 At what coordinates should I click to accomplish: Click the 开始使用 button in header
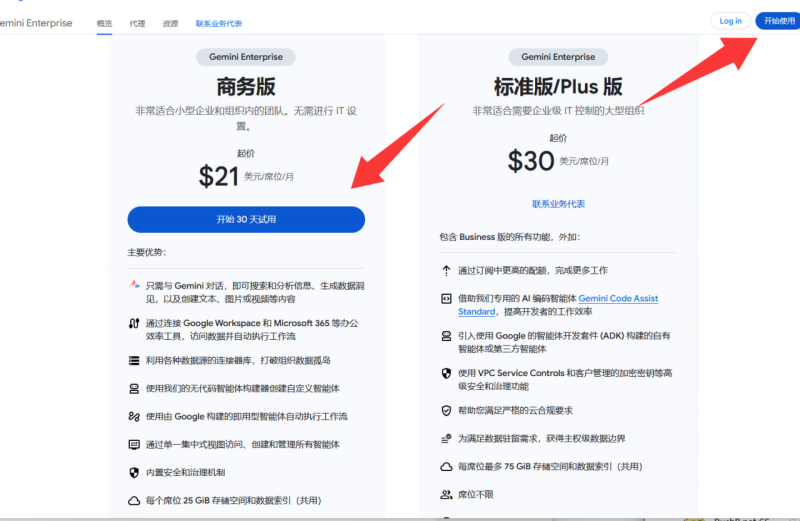(x=778, y=21)
